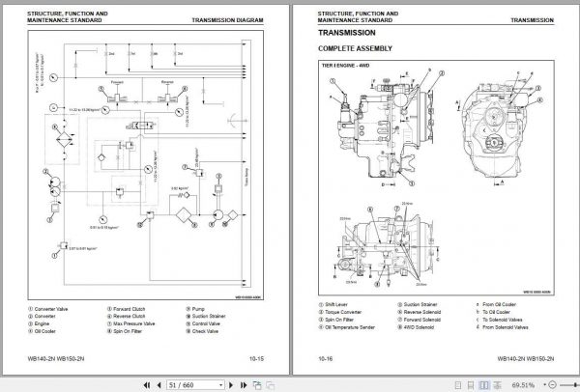This screenshot has height=392, width=580.
Task: Click the TIER II ENGINE - 4WD label
Action: [345, 66]
